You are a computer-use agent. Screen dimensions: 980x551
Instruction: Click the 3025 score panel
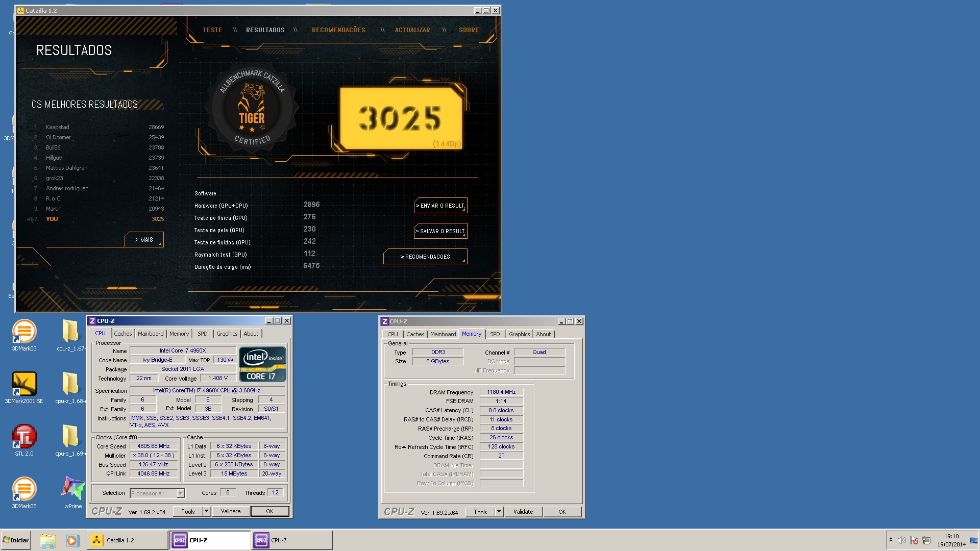click(x=401, y=118)
